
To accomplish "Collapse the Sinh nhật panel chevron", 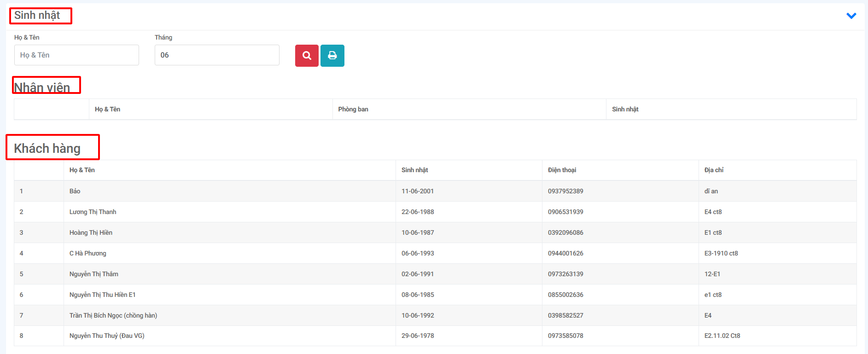I will [x=851, y=16].
